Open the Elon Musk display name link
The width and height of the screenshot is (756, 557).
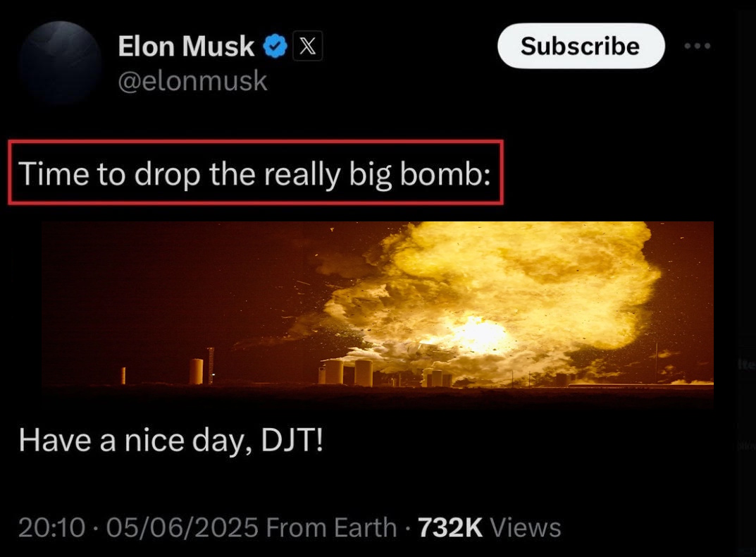(185, 46)
